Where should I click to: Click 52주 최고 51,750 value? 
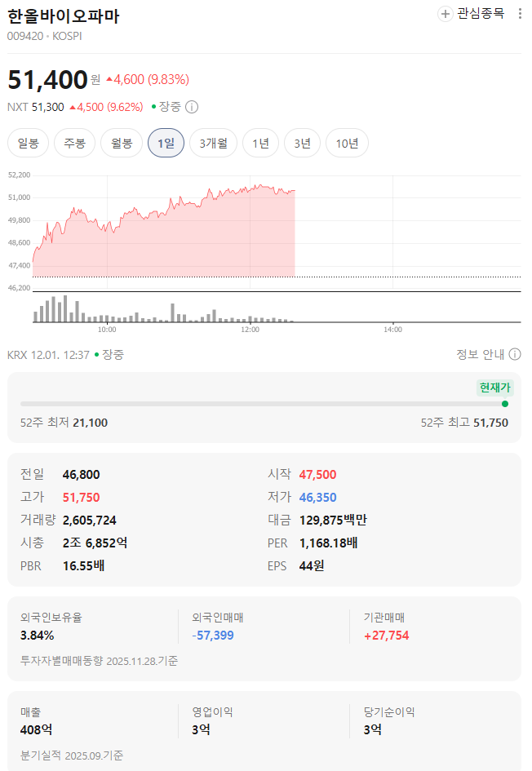(x=490, y=423)
